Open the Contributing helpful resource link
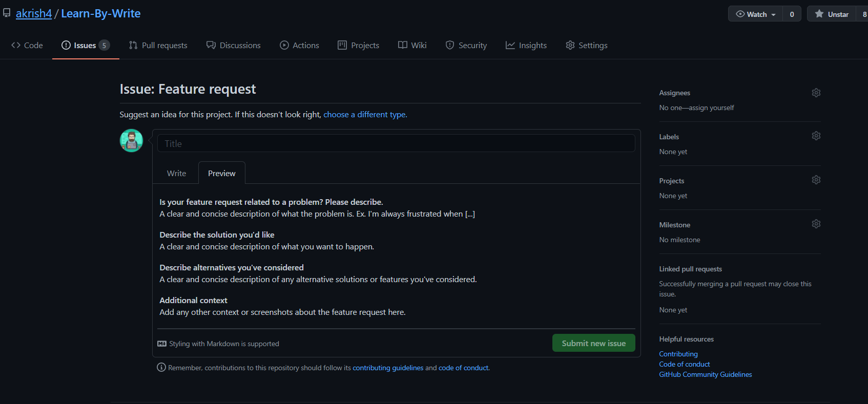The image size is (868, 404). coord(678,354)
